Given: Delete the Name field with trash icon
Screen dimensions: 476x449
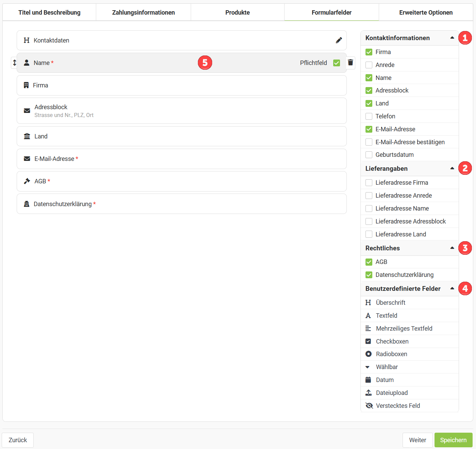Looking at the screenshot, I should (351, 63).
